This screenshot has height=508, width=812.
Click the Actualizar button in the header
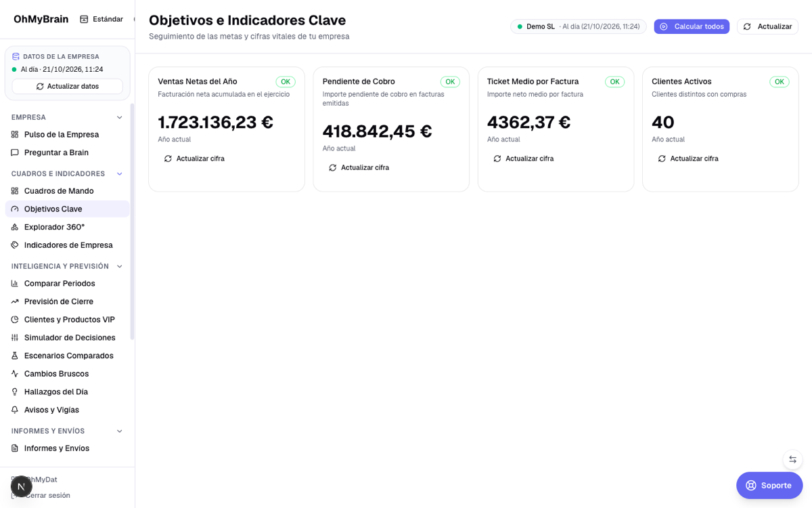coord(767,26)
